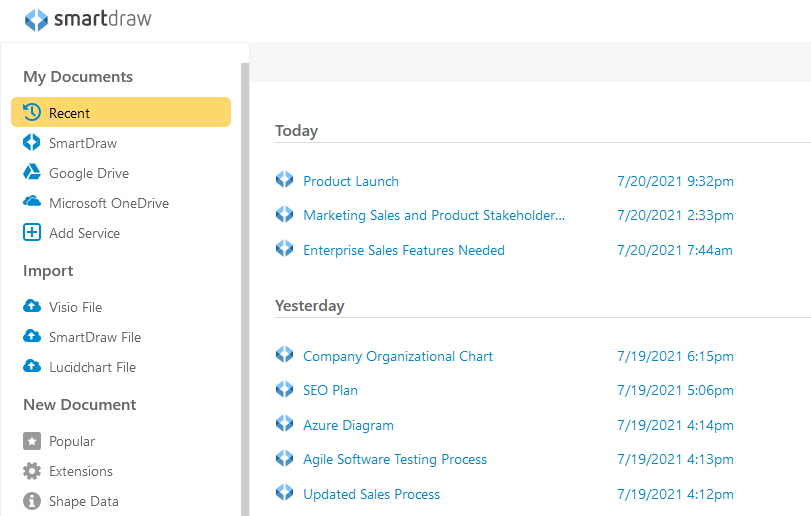Open Marketing Sales and Product Stakeholder document
This screenshot has height=516, width=811.
coord(433,215)
